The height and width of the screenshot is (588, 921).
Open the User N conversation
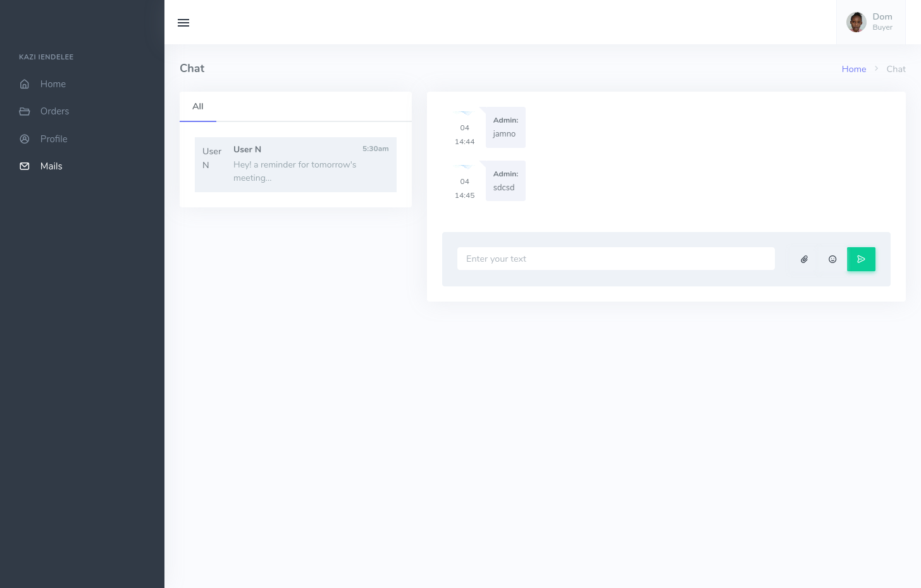pos(295,164)
